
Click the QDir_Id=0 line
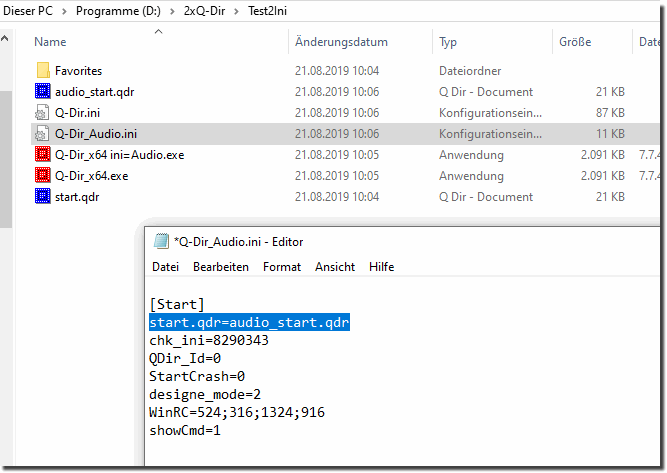[185, 358]
